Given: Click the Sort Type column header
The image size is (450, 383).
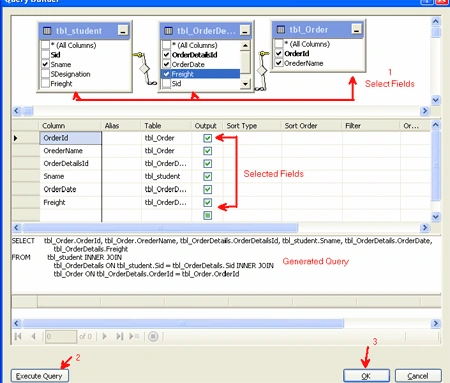Looking at the screenshot, I should 252,126.
